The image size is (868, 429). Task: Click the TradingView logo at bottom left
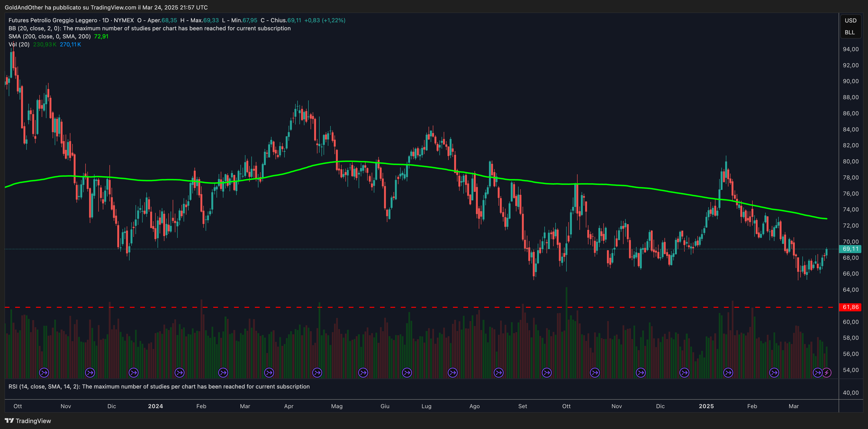[x=28, y=421]
